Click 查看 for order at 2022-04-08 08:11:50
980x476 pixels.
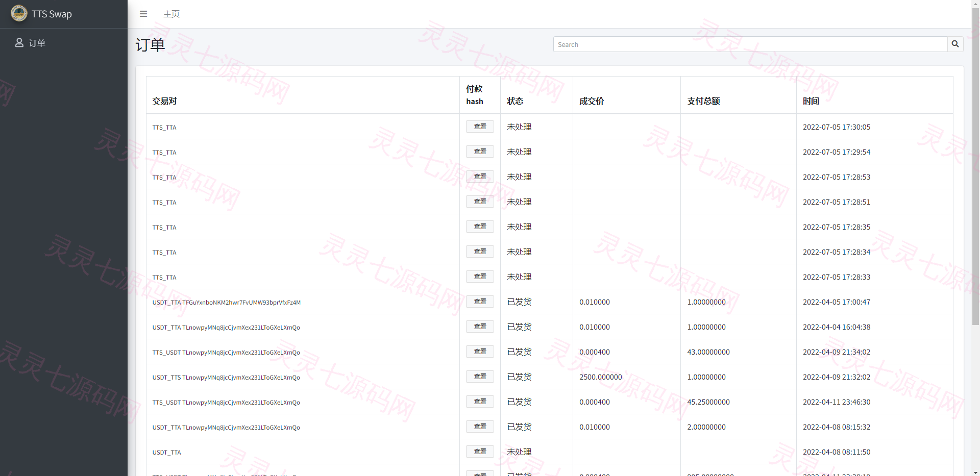point(480,452)
